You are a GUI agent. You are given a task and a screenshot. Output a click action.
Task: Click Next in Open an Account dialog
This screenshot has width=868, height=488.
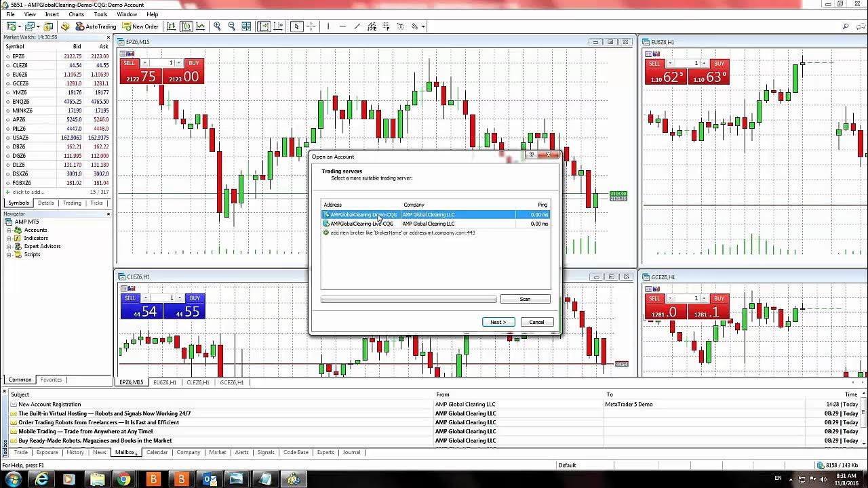(x=498, y=322)
